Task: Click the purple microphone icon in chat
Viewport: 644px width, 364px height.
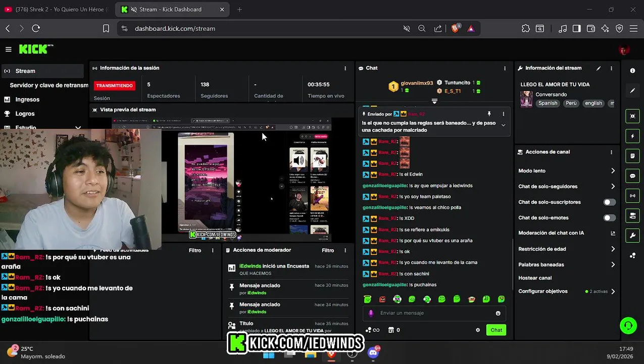Action: pos(371,313)
